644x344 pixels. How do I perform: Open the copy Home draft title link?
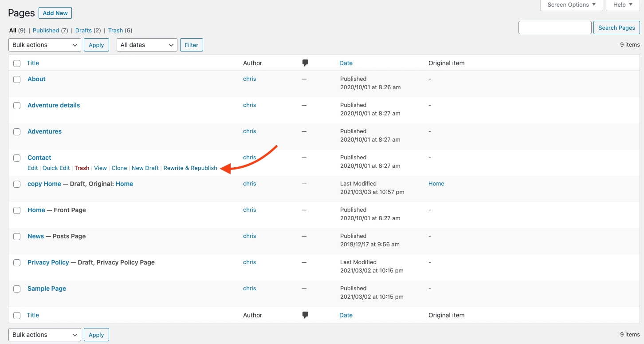(x=44, y=184)
